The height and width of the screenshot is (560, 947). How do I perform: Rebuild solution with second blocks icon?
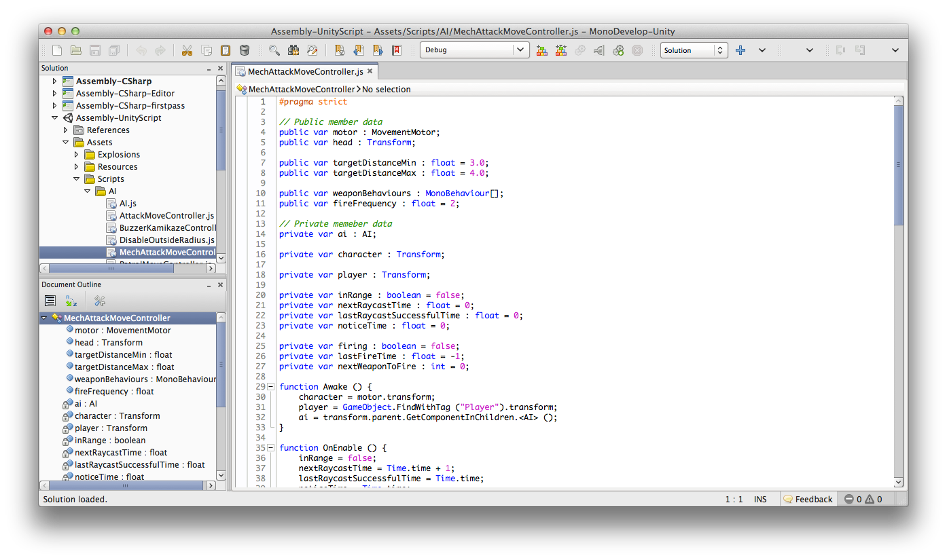pos(560,50)
